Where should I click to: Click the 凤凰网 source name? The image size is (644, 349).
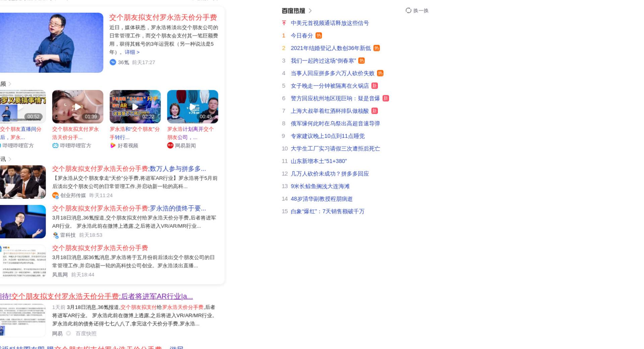point(60,275)
